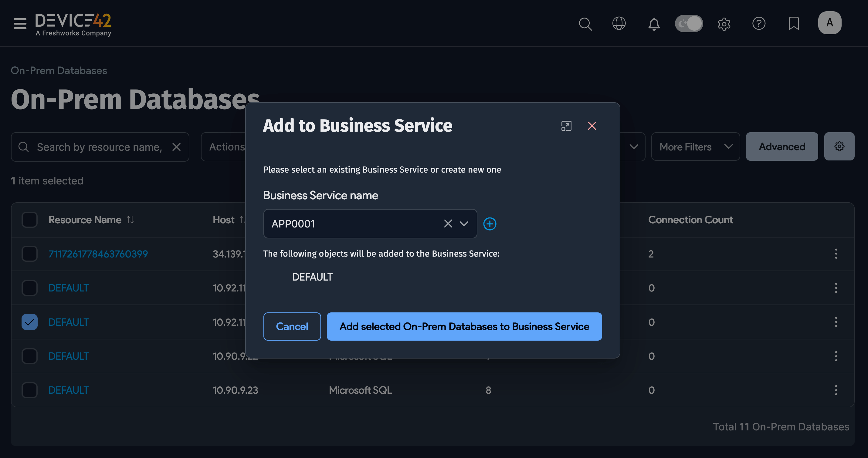868x458 pixels.
Task: Open the settings gear in the top bar
Action: point(724,24)
